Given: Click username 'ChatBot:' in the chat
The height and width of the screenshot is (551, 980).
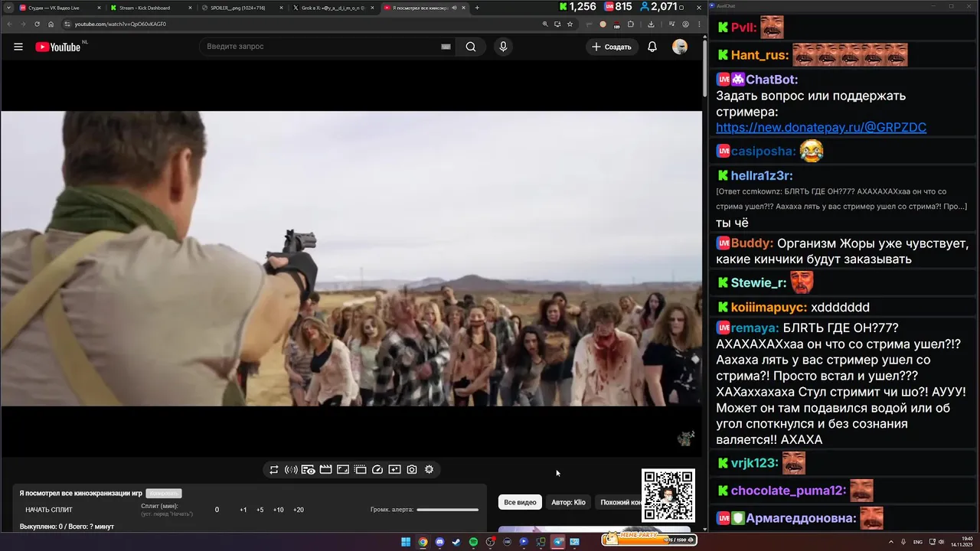Looking at the screenshot, I should click(772, 80).
